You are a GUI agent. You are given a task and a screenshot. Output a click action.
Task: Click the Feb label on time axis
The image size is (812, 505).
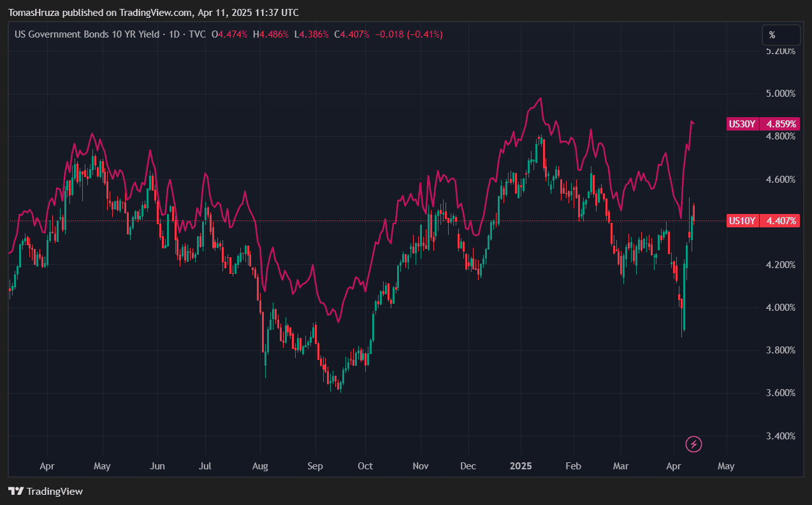[x=574, y=466]
